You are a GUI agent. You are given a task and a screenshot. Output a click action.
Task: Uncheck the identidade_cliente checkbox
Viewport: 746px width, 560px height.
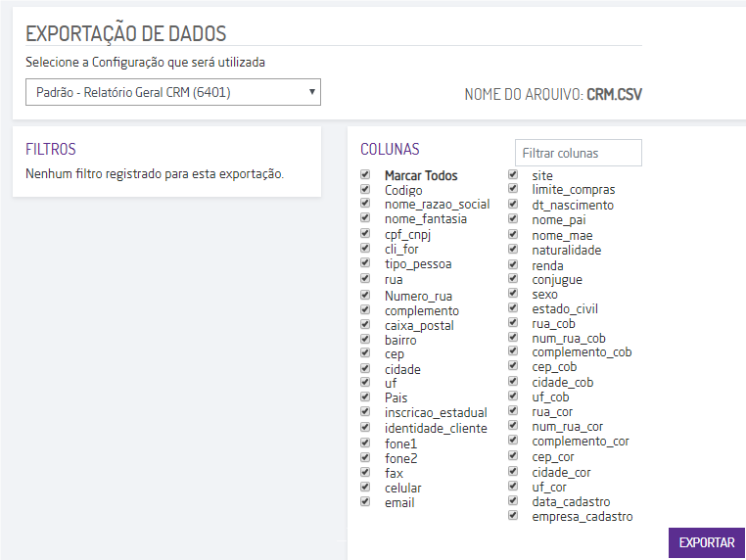tap(365, 427)
